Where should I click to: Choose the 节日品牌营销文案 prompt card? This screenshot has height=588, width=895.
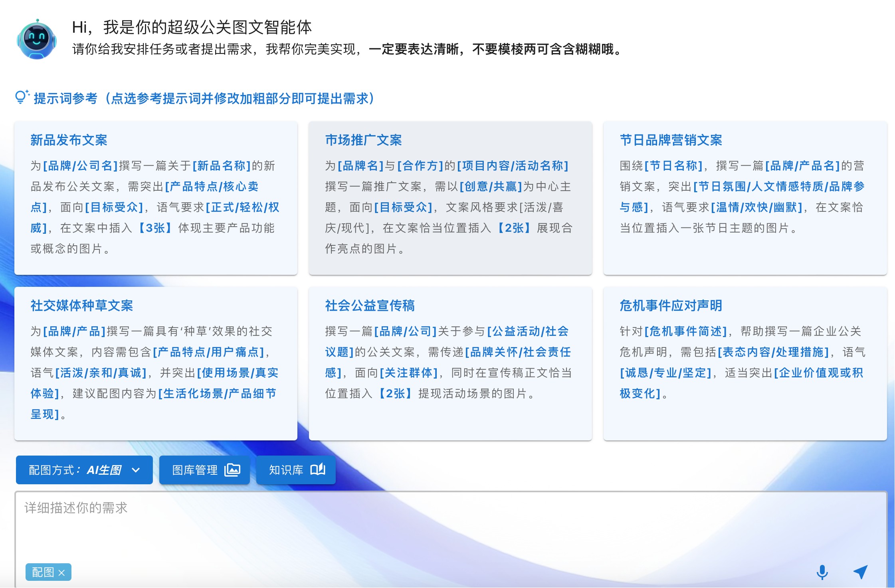point(745,198)
